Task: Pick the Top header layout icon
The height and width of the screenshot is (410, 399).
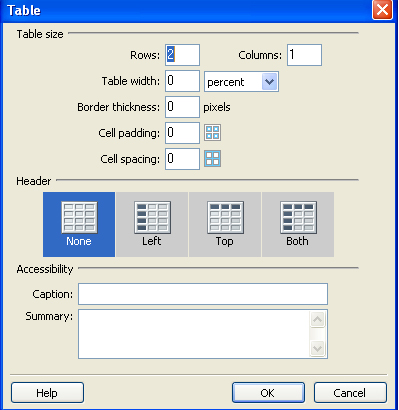Action: pyautogui.click(x=225, y=218)
